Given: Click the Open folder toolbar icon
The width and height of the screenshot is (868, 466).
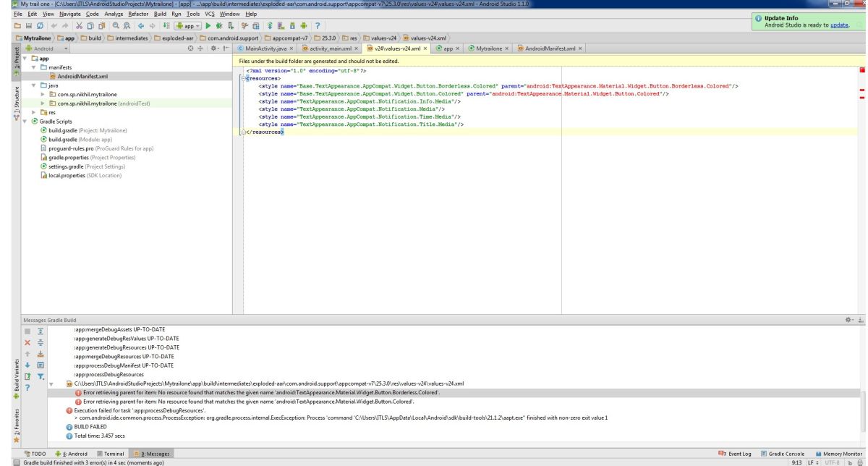Looking at the screenshot, I should coord(17,26).
